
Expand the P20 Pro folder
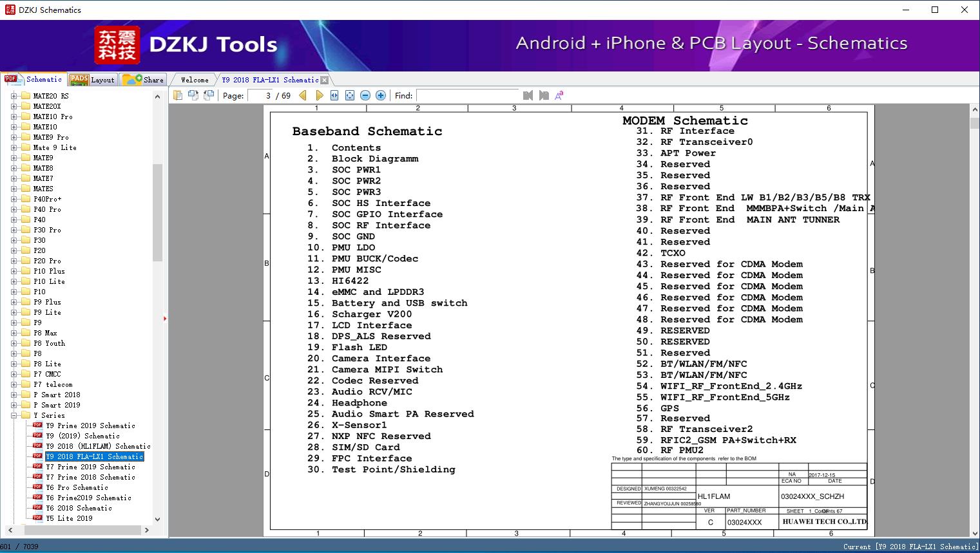(x=14, y=261)
